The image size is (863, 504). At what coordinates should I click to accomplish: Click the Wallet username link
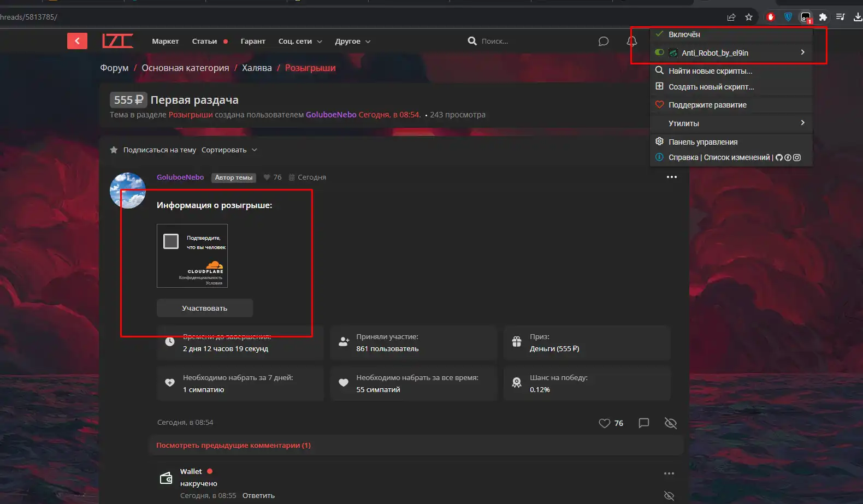tap(191, 472)
